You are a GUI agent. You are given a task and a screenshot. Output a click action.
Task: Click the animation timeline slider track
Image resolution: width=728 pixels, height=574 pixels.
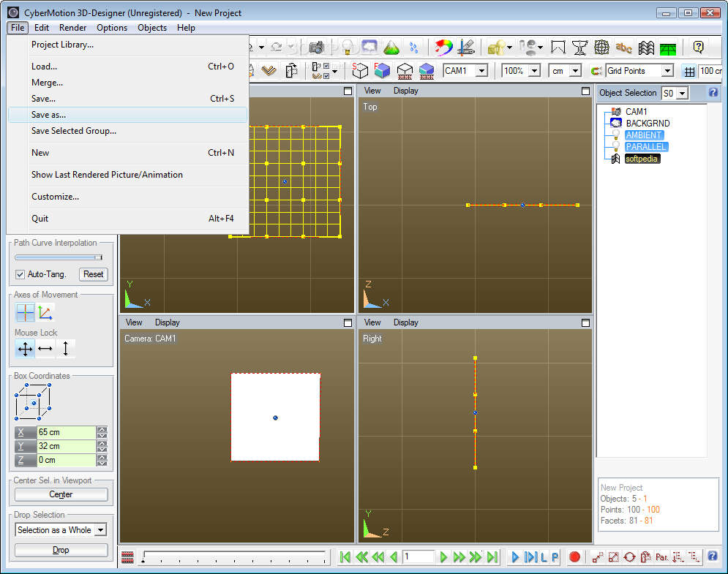(235, 555)
